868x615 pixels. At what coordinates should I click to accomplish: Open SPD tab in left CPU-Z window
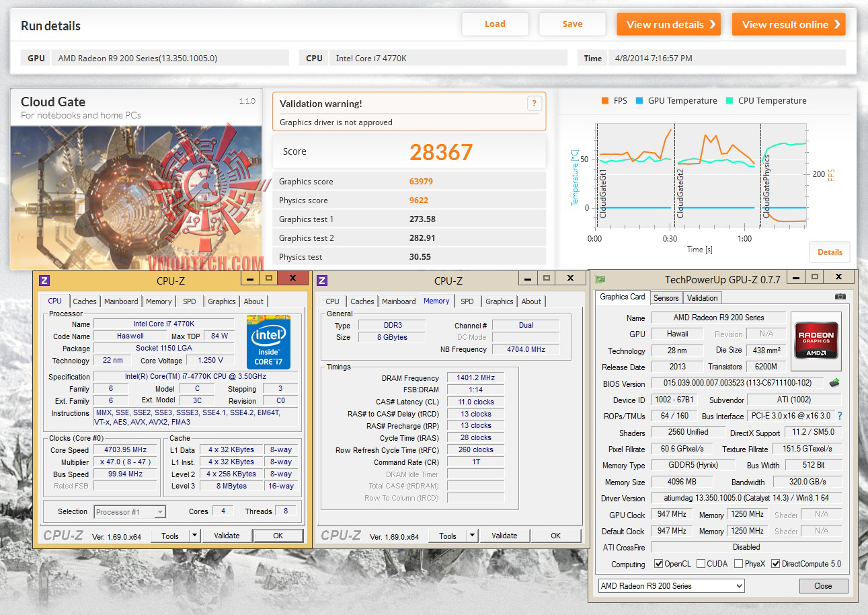pos(190,301)
